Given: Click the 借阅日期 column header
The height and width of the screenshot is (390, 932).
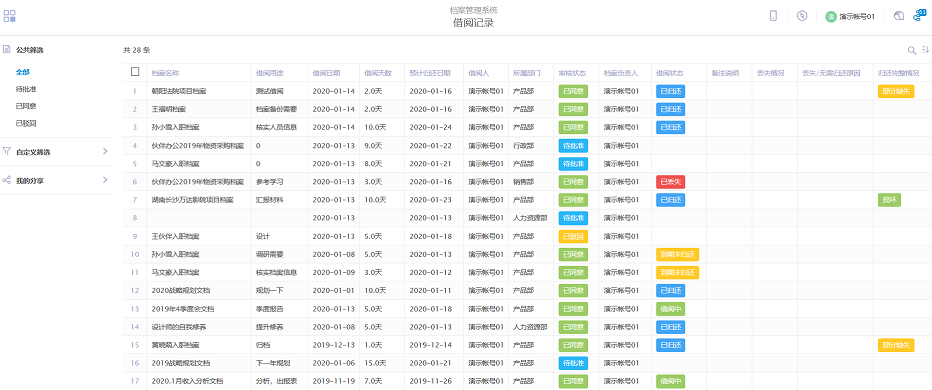Looking at the screenshot, I should 326,73.
